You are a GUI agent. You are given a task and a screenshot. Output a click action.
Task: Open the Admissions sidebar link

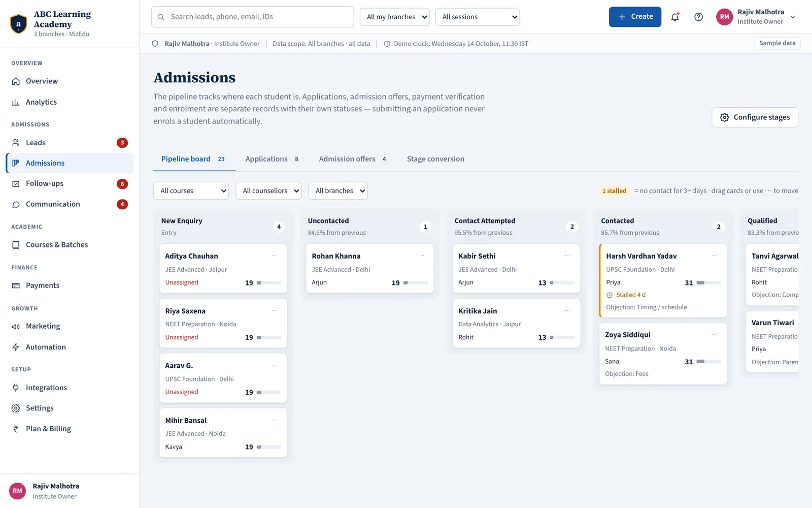70,163
